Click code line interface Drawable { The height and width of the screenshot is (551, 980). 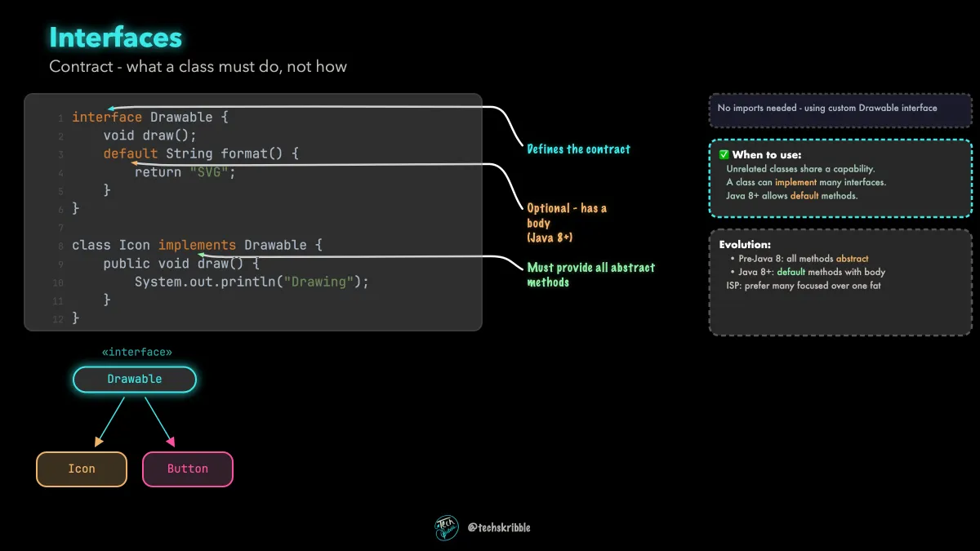pos(150,117)
